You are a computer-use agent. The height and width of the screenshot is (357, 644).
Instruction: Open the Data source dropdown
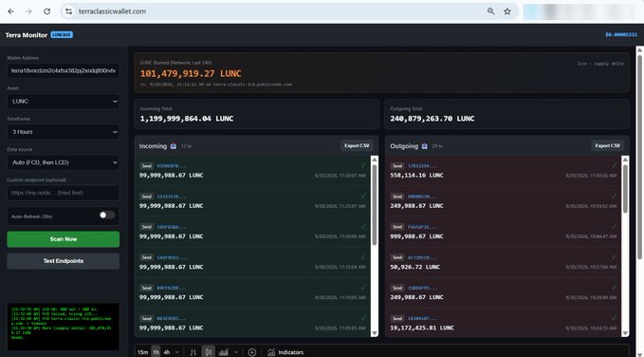[x=64, y=162]
